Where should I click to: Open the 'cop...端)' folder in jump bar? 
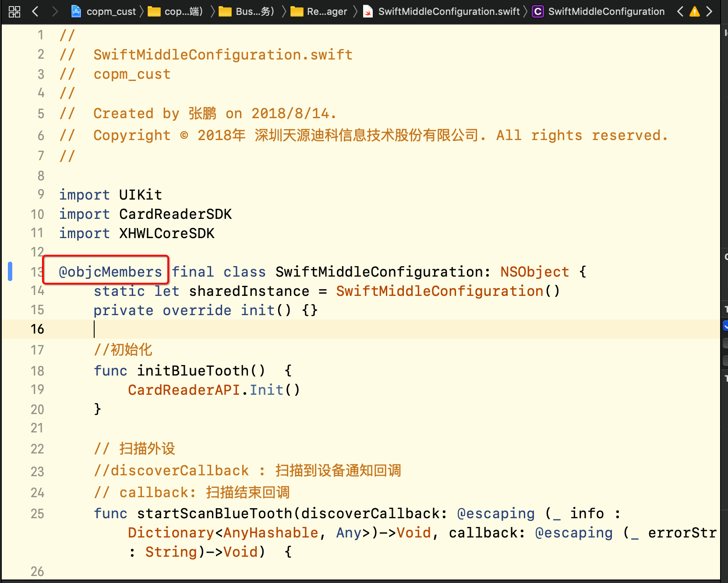tap(175, 11)
